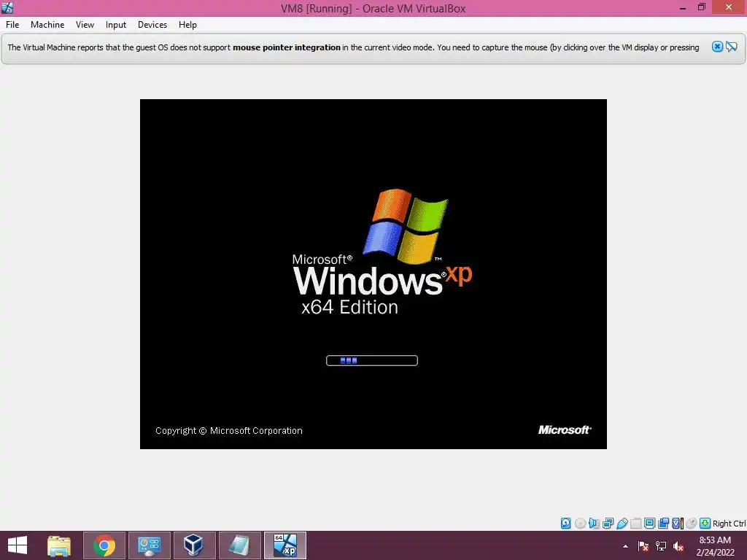Open File Explorer from the taskbar
Viewport: 747px width, 560px height.
(58, 545)
